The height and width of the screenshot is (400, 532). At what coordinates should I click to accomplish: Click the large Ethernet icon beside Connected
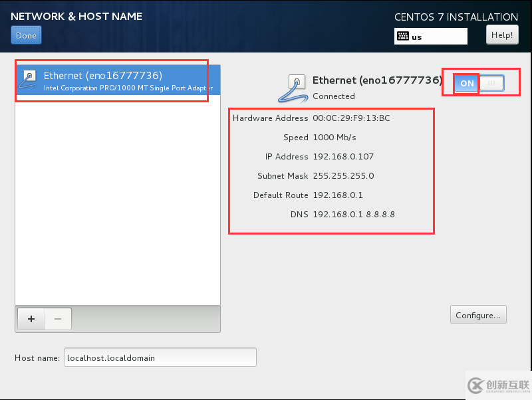[x=293, y=88]
